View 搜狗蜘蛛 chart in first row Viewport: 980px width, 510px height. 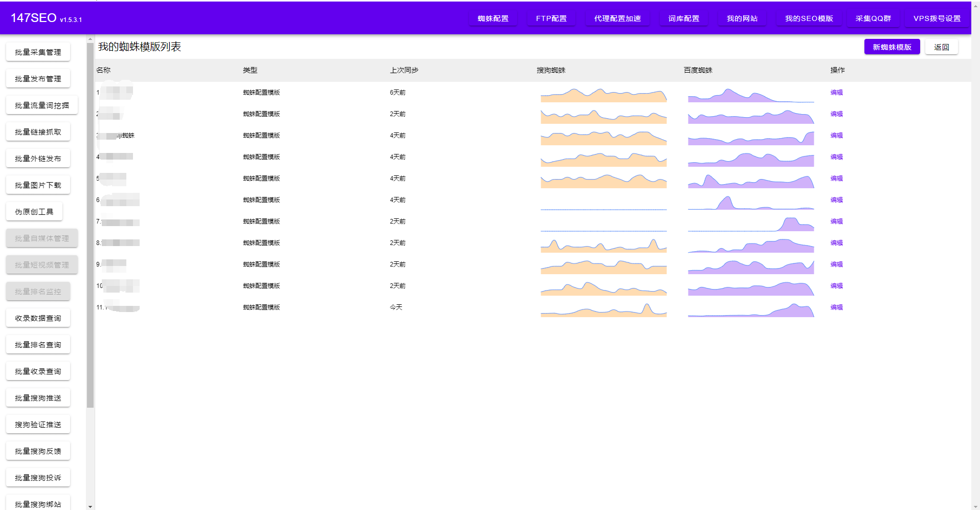point(604,95)
